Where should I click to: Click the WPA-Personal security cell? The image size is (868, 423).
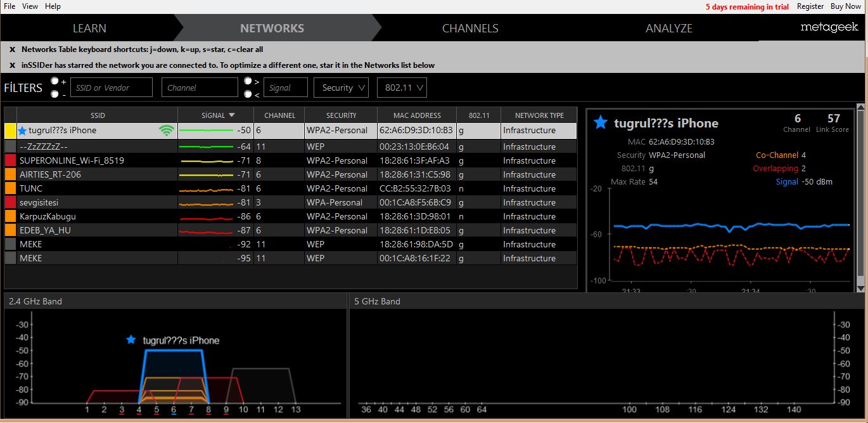point(335,202)
